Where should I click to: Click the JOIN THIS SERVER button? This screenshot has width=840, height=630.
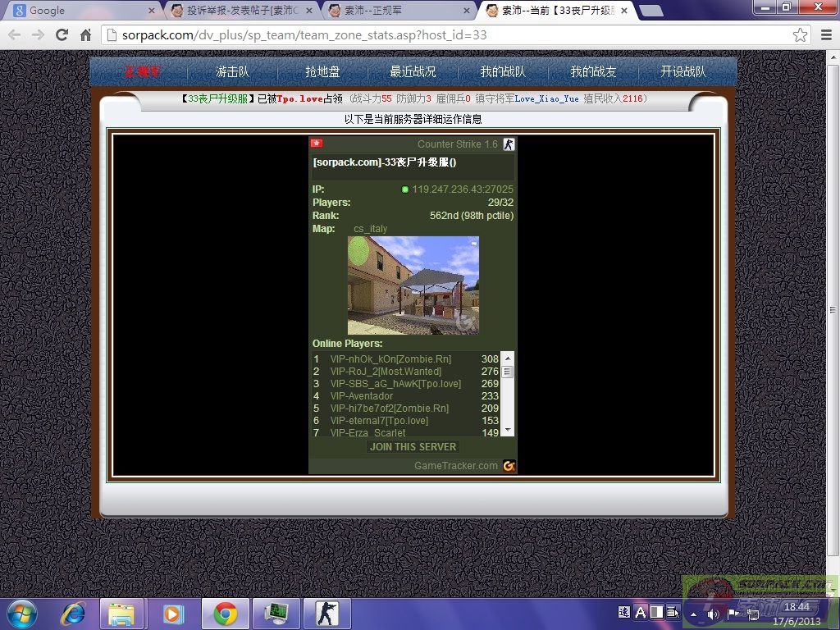[x=413, y=447]
